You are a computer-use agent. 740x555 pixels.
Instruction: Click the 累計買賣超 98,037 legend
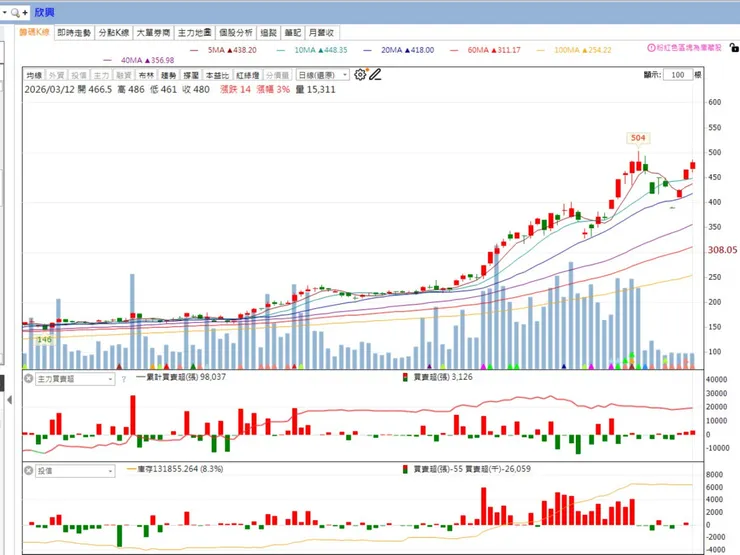[181, 377]
